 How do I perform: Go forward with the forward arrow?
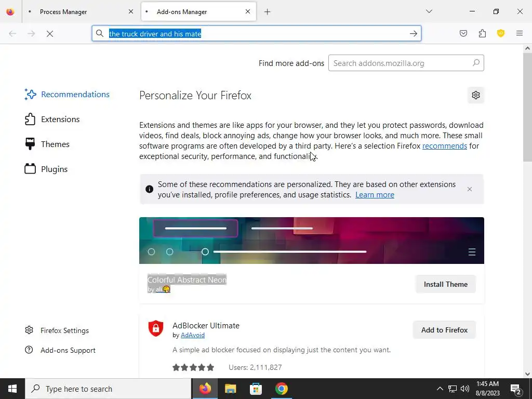tap(31, 34)
